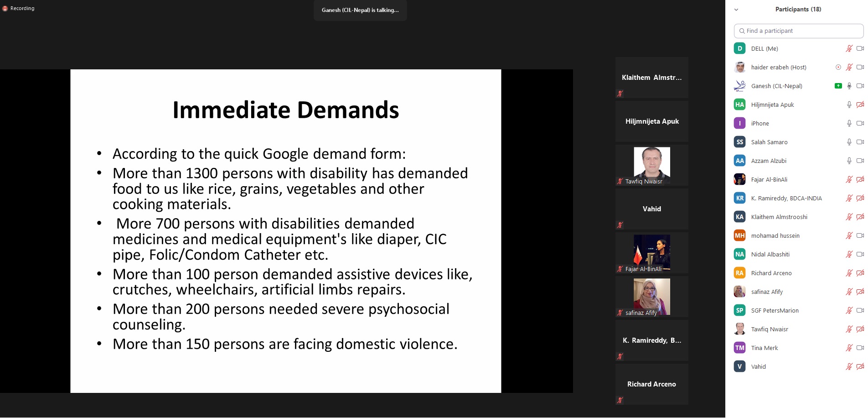868x418 pixels.
Task: Click the muted mic icon for Klaithem Almstrooshi
Action: coord(849,217)
